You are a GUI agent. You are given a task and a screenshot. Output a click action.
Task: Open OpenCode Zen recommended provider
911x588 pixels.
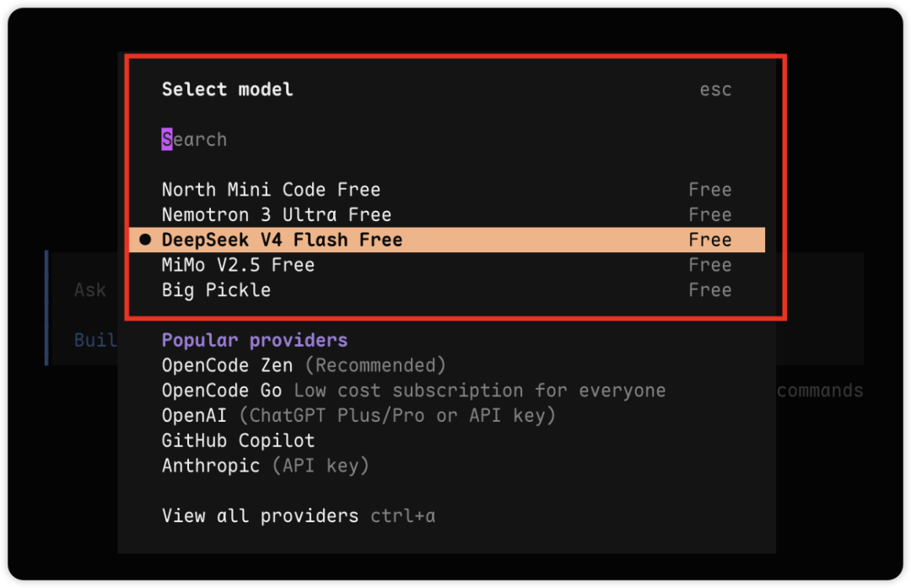click(x=304, y=365)
